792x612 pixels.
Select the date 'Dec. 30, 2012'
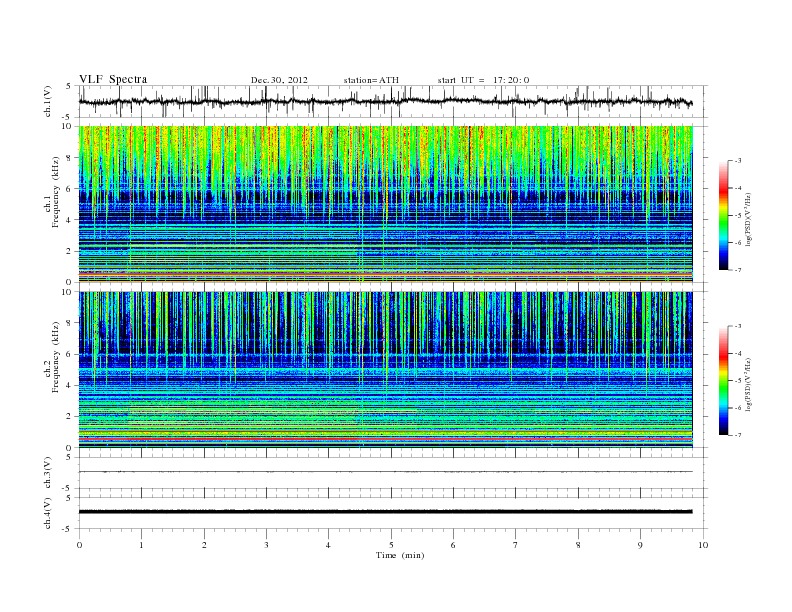click(x=279, y=80)
